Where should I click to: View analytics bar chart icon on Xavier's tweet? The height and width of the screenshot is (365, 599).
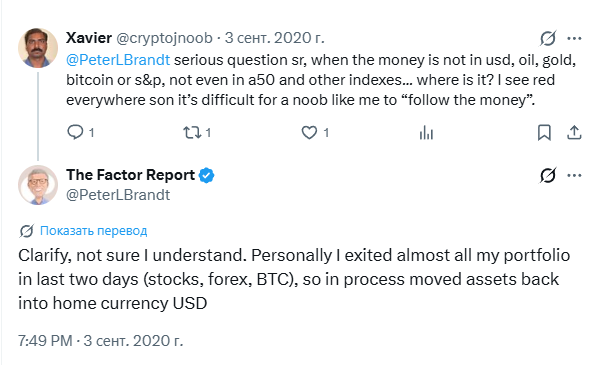(x=426, y=133)
